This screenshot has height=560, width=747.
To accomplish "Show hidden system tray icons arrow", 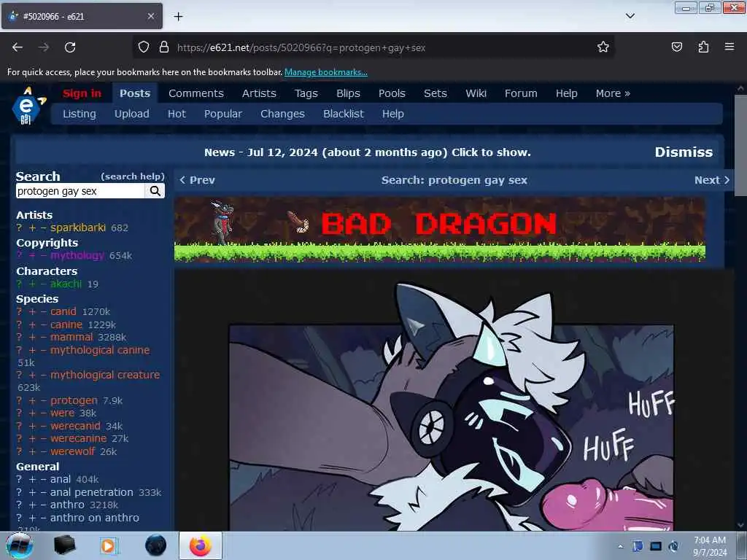I will [x=620, y=546].
